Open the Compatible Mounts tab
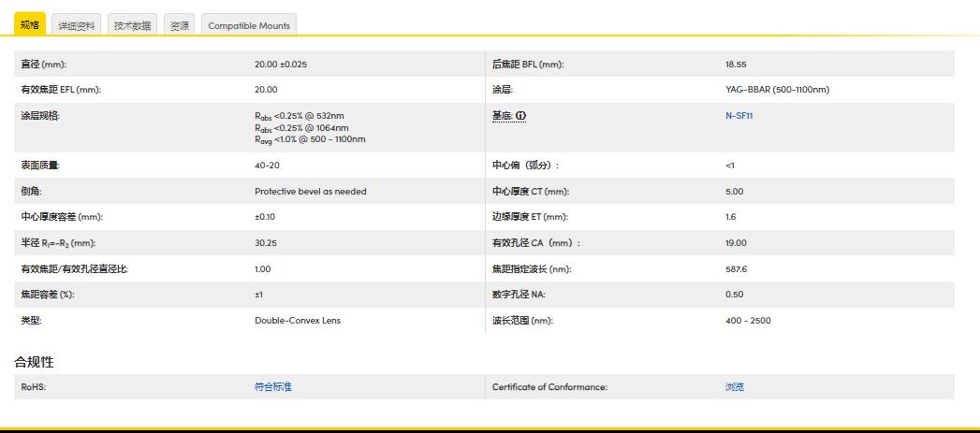 (x=249, y=25)
